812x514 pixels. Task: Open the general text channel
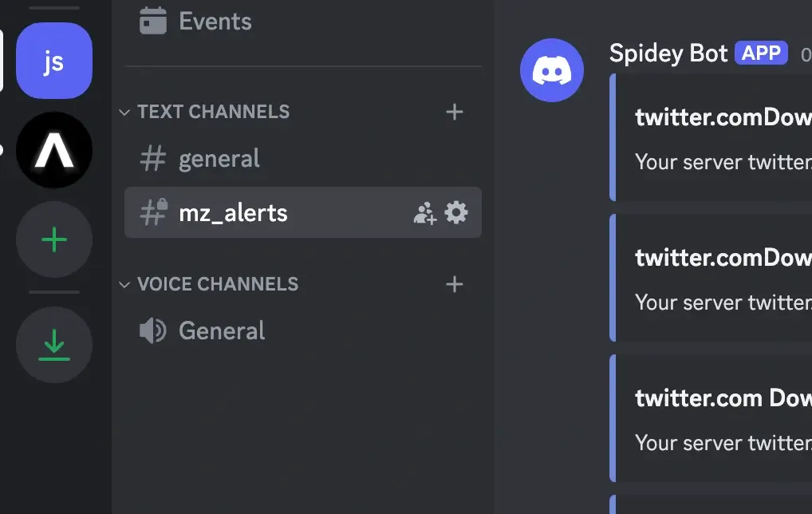(x=219, y=159)
